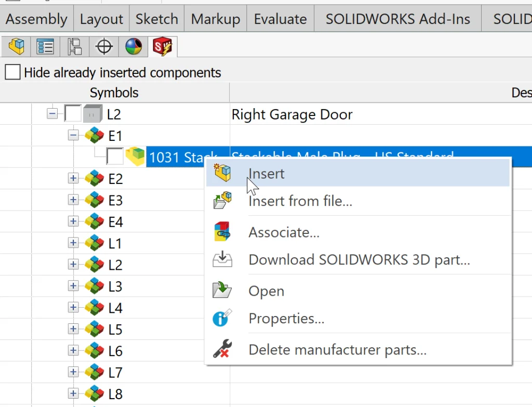Expand the E2 tree node

pyautogui.click(x=73, y=178)
